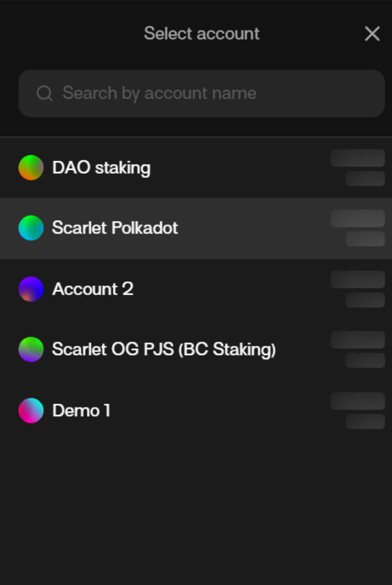
Task: Choose the Scarlet Polkadot account name
Action: click(x=115, y=228)
